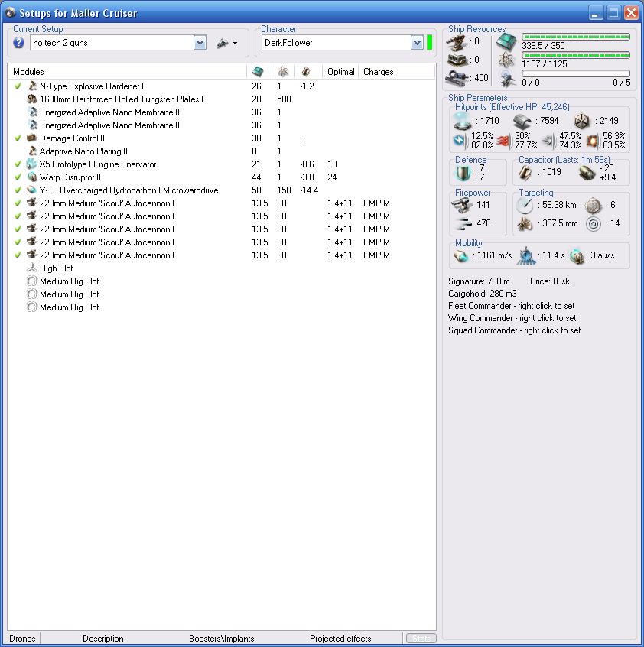Screen dimensions: 644x647
Task: Toggle Damage Control II active checkmark
Action: click(x=18, y=138)
